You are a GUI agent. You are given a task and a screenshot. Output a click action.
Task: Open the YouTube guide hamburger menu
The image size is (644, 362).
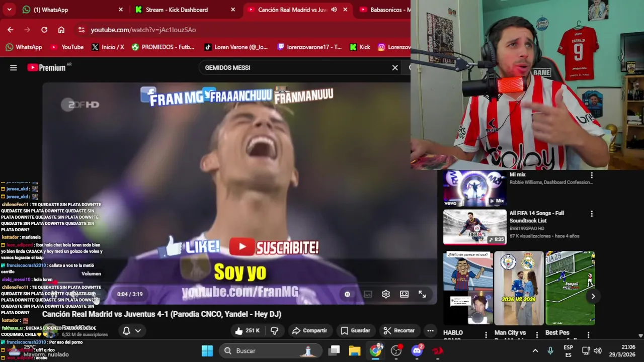[x=14, y=67]
